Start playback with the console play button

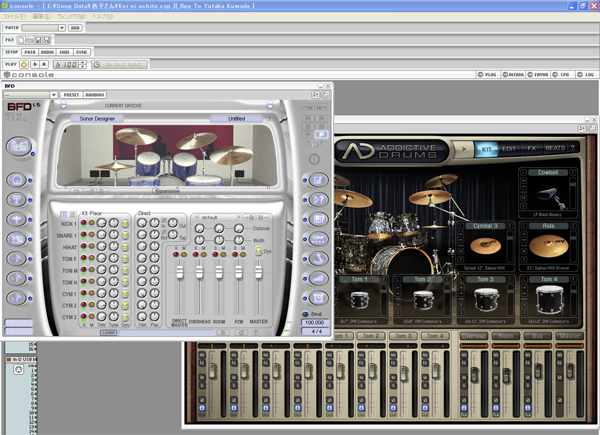(x=35, y=64)
